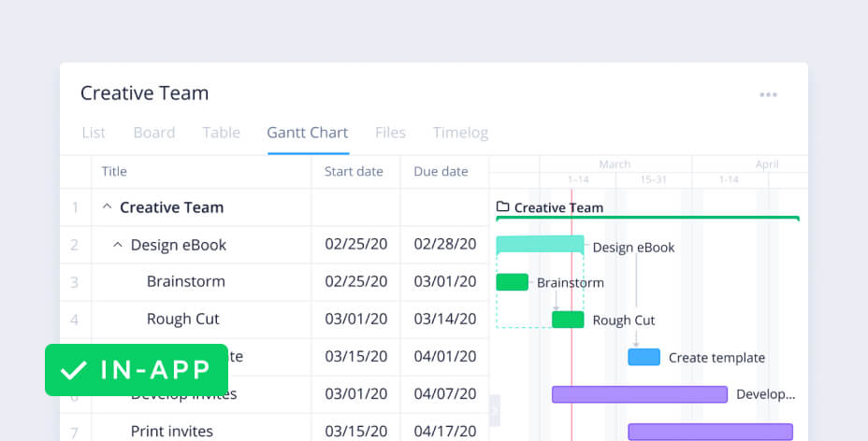Open the three-dot more options menu

[768, 94]
